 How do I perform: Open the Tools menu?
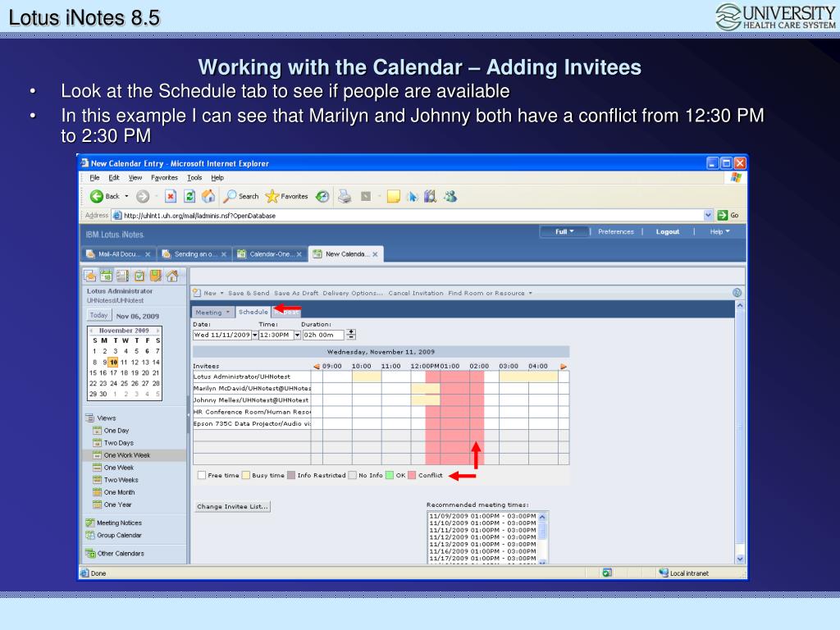coord(194,178)
